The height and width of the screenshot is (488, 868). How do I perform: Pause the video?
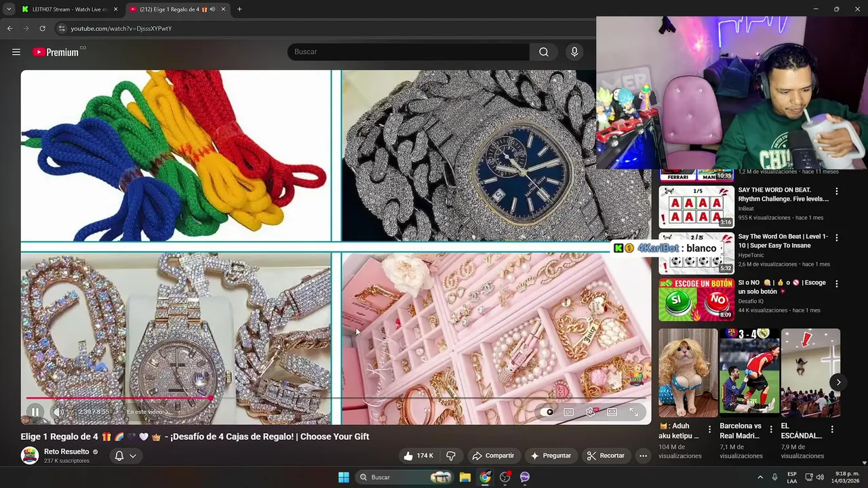(35, 412)
